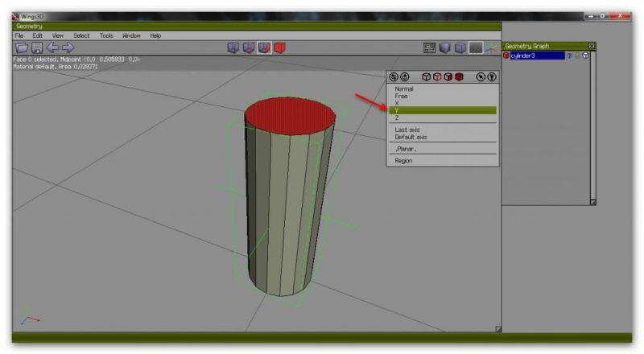Click Default axis in the popup menu
The width and height of the screenshot is (644, 354).
click(411, 137)
